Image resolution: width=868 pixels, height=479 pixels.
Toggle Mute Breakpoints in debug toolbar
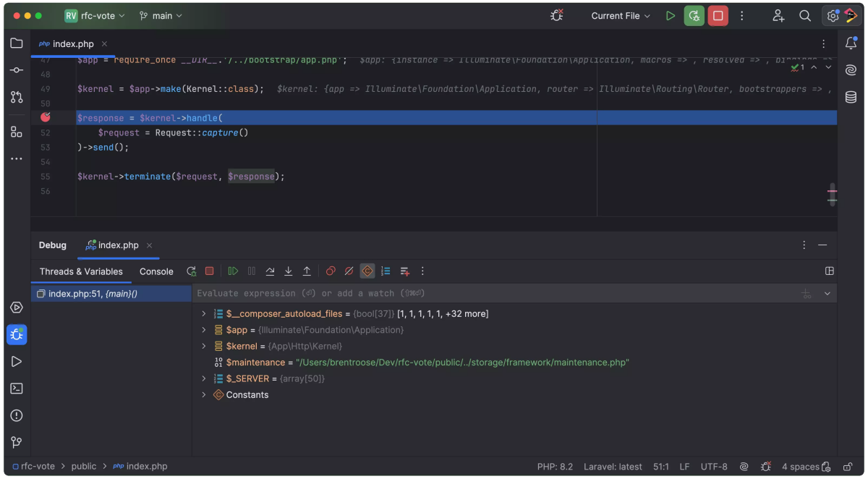point(349,271)
